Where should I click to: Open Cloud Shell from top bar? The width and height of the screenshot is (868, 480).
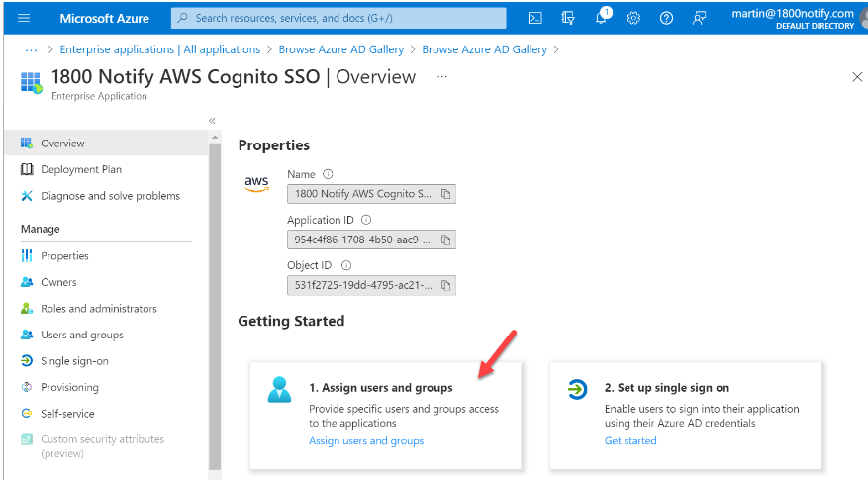(x=535, y=18)
